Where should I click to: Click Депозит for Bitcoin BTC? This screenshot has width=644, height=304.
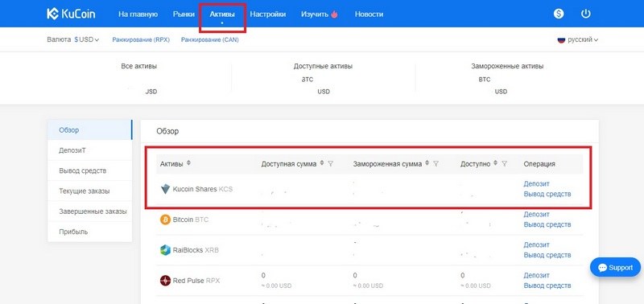click(x=536, y=214)
